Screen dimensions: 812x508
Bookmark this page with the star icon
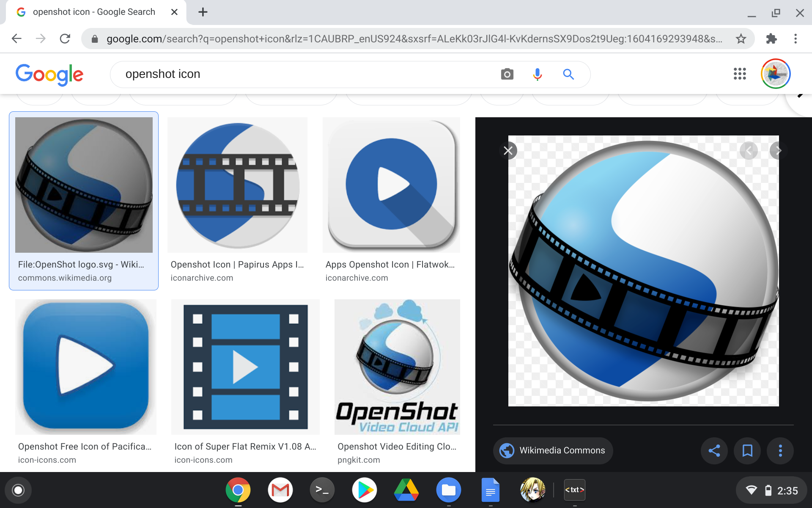click(x=741, y=39)
